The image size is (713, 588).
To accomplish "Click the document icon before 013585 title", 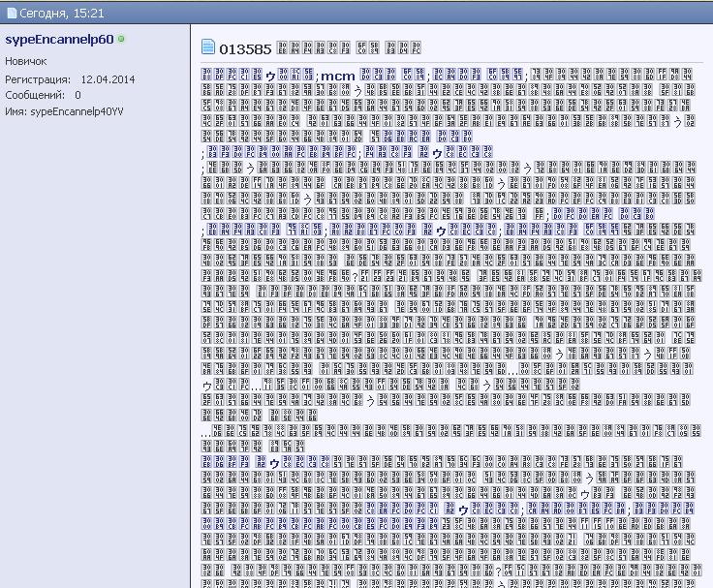I will (207, 47).
